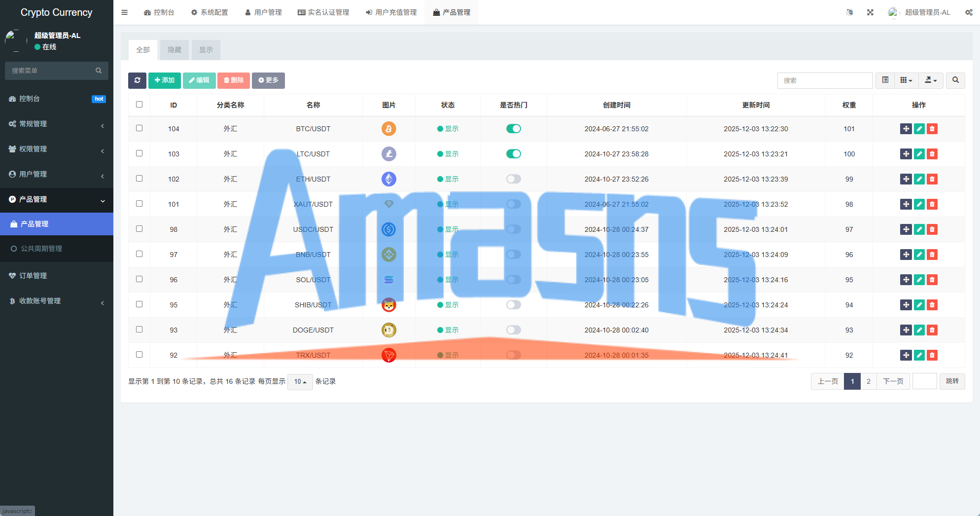Open the export dropdown button
The image size is (980, 516).
pyautogui.click(x=931, y=80)
